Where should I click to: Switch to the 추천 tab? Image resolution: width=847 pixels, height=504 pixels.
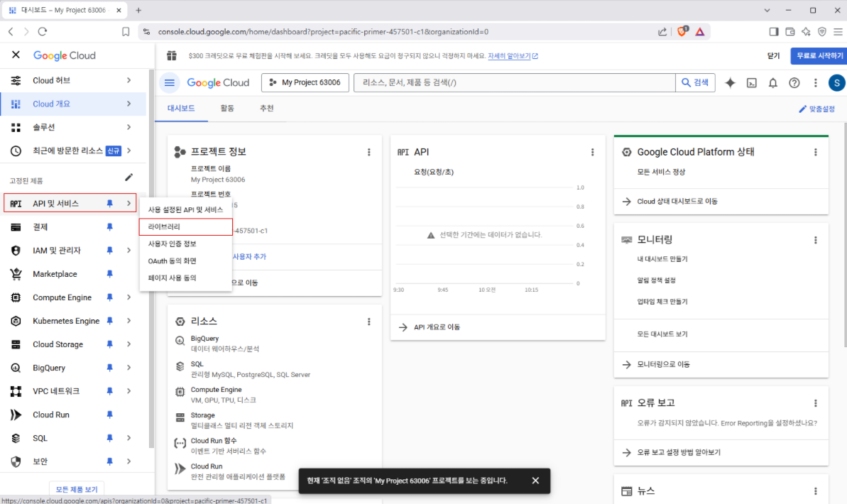click(267, 109)
